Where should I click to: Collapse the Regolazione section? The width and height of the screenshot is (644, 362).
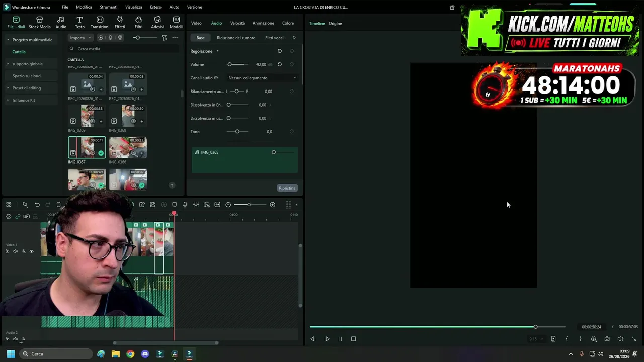click(217, 51)
